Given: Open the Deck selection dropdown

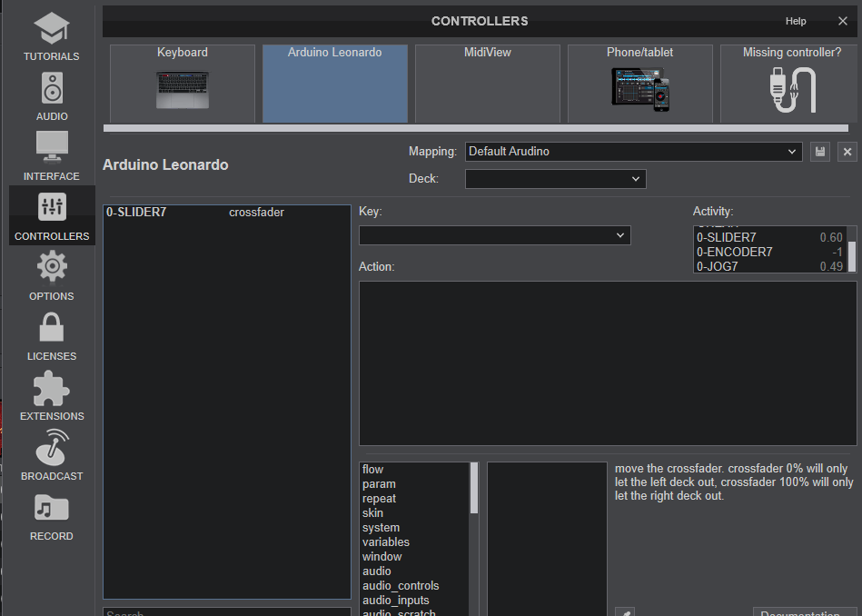Looking at the screenshot, I should click(x=555, y=178).
